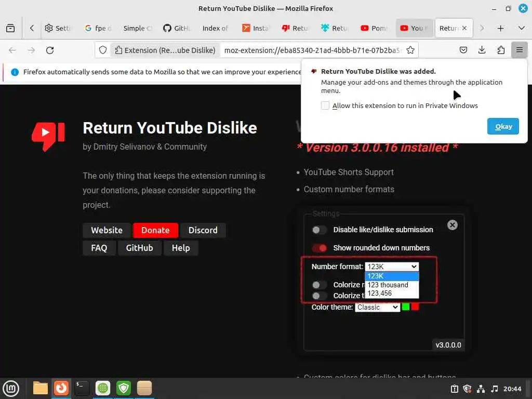The image size is (532, 399).
Task: Switch to the Pom YouTube tab
Action: [374, 28]
